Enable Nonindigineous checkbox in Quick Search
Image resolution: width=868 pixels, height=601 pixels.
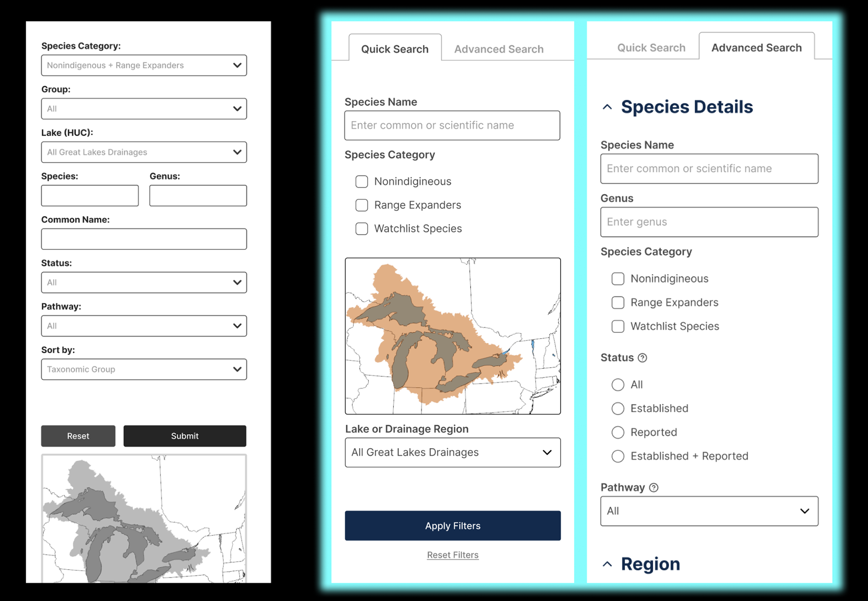(x=362, y=181)
